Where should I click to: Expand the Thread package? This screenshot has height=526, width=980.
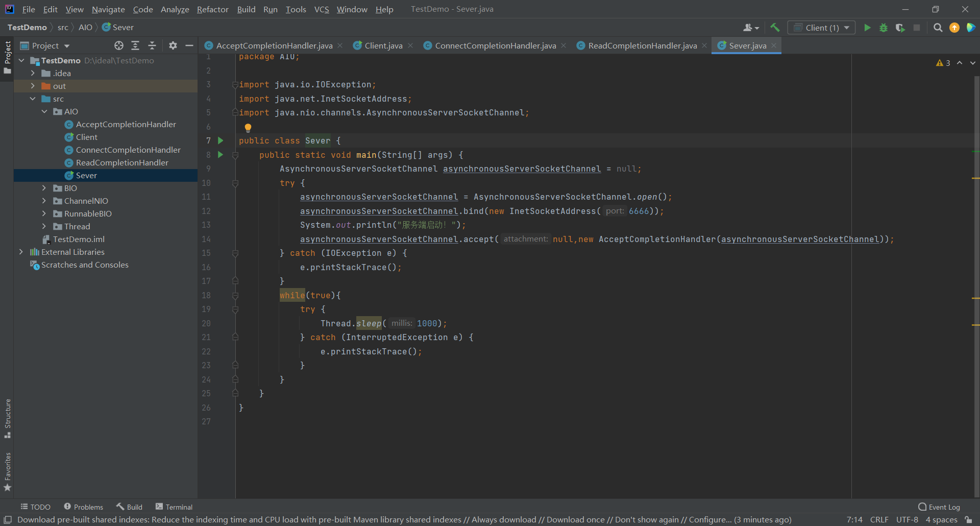(44, 226)
